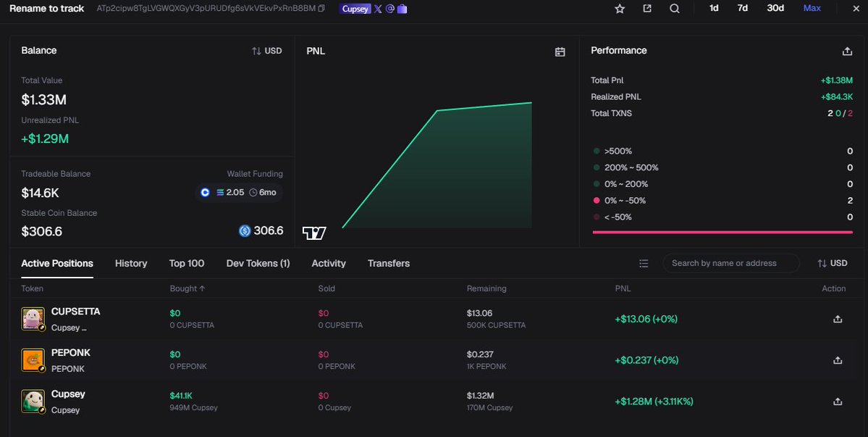Click the list view icon beside search
The width and height of the screenshot is (868, 437).
(644, 264)
